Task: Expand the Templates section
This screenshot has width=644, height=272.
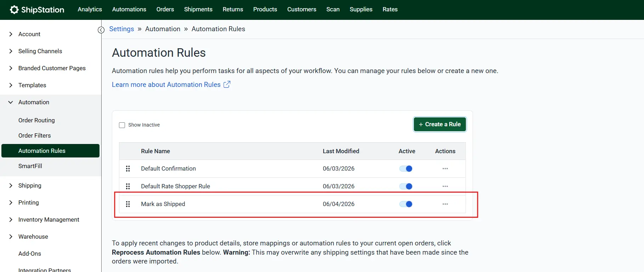Action: pyautogui.click(x=11, y=85)
